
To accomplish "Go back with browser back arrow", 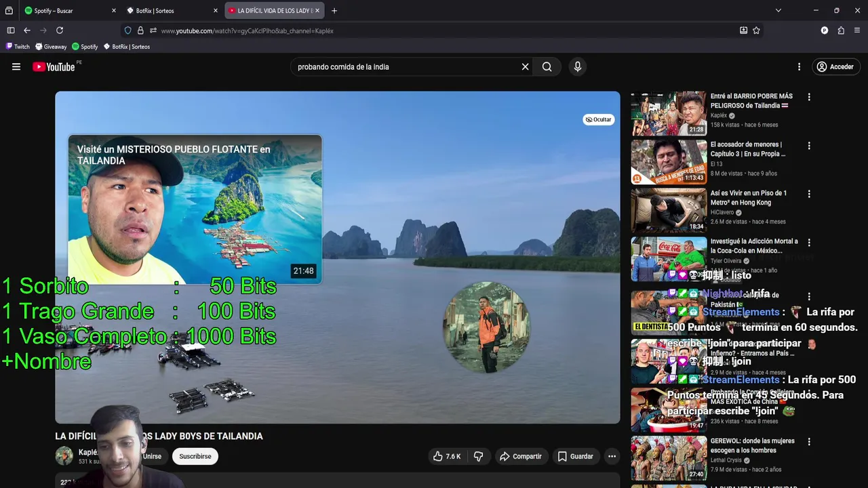I will tap(27, 30).
